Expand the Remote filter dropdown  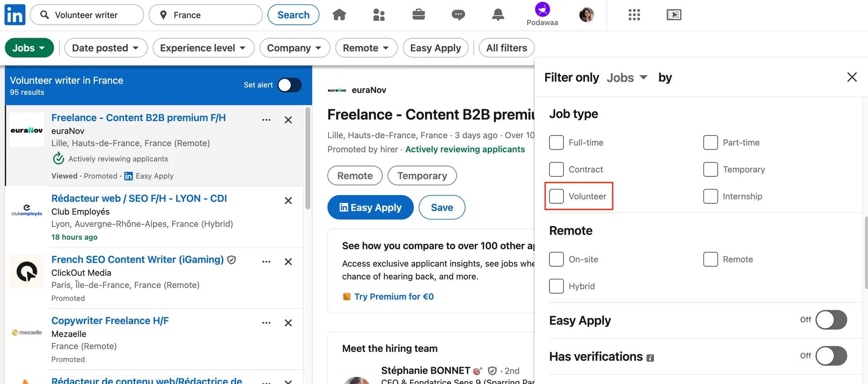366,48
